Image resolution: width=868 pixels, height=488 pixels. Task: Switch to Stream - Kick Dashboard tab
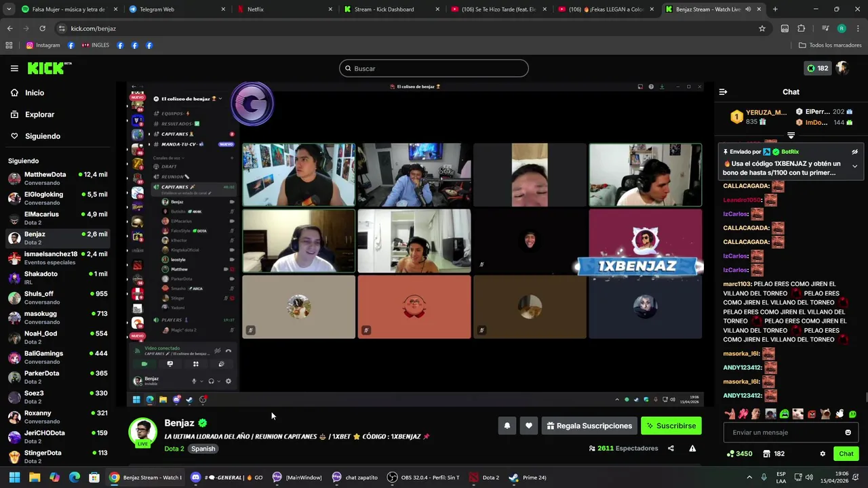click(x=392, y=9)
